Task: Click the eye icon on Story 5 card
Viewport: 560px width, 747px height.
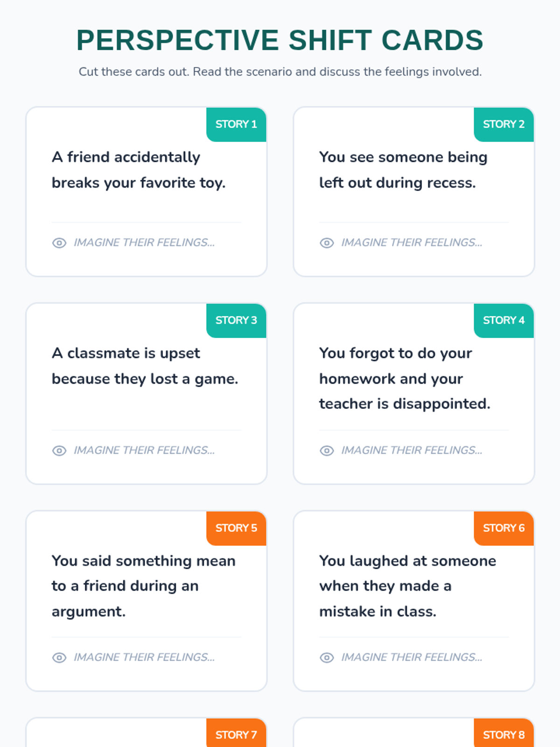Action: pos(59,657)
